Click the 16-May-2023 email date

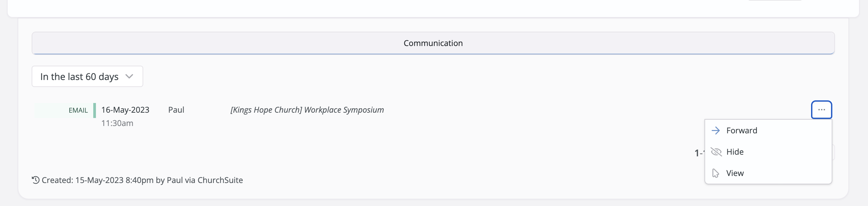point(125,110)
